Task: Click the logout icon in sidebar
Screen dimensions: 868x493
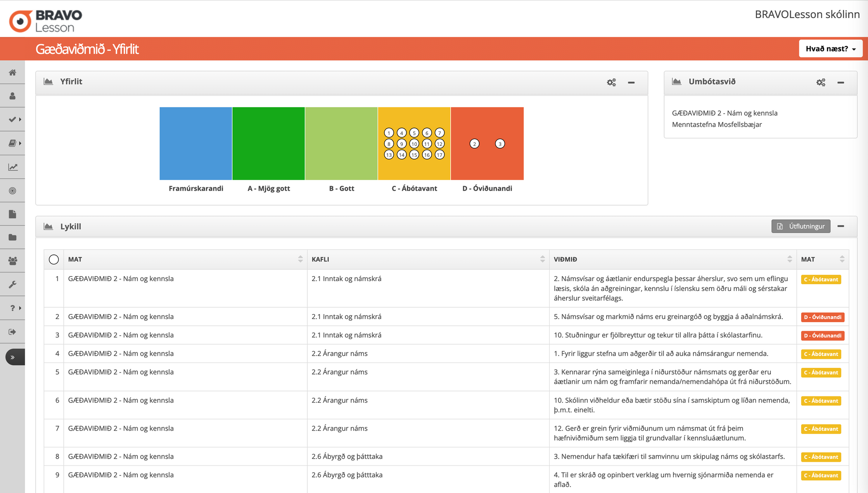Action: [x=13, y=332]
